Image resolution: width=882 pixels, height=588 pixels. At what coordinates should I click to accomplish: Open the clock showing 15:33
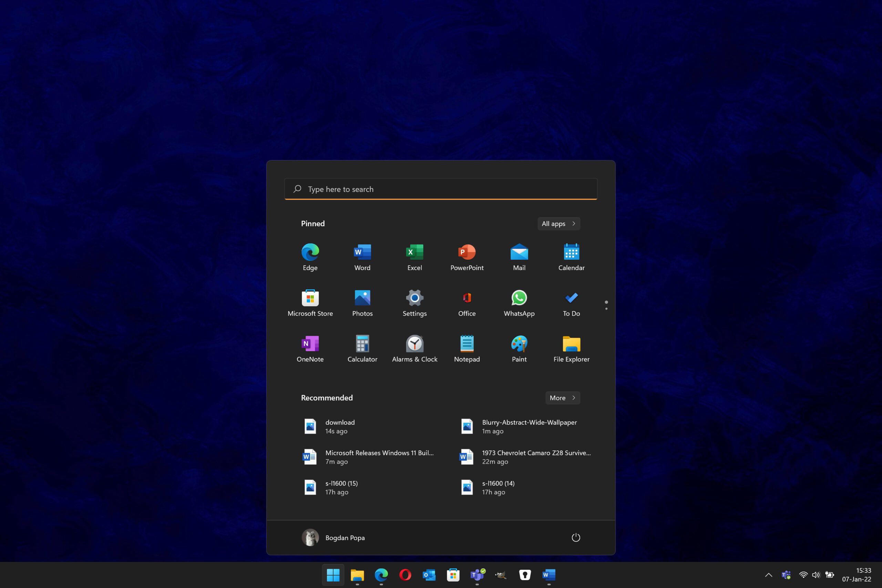pos(857,575)
